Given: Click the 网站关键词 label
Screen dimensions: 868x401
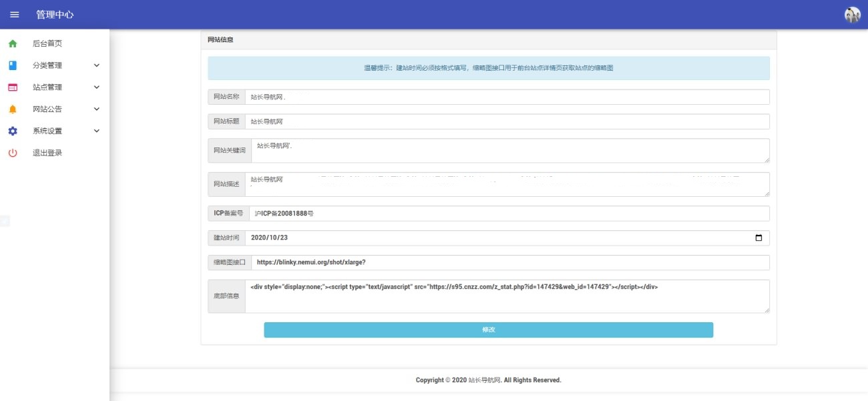Looking at the screenshot, I should click(x=230, y=151).
